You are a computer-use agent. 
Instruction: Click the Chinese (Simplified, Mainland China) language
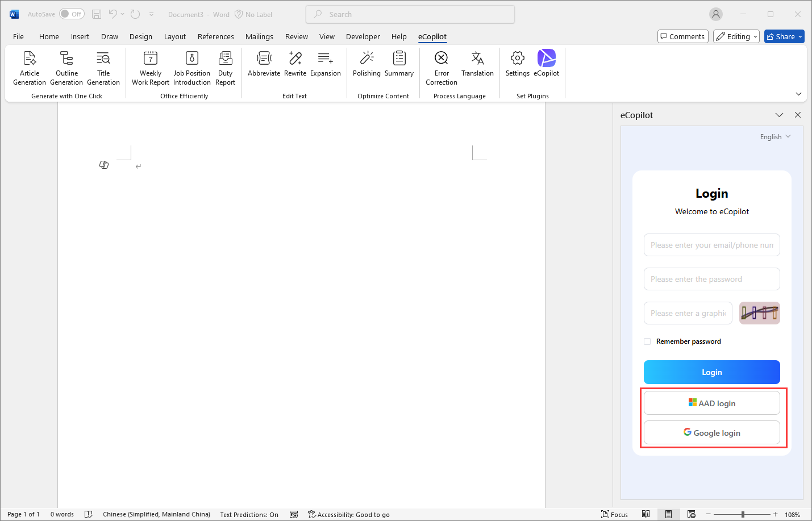tap(156, 514)
